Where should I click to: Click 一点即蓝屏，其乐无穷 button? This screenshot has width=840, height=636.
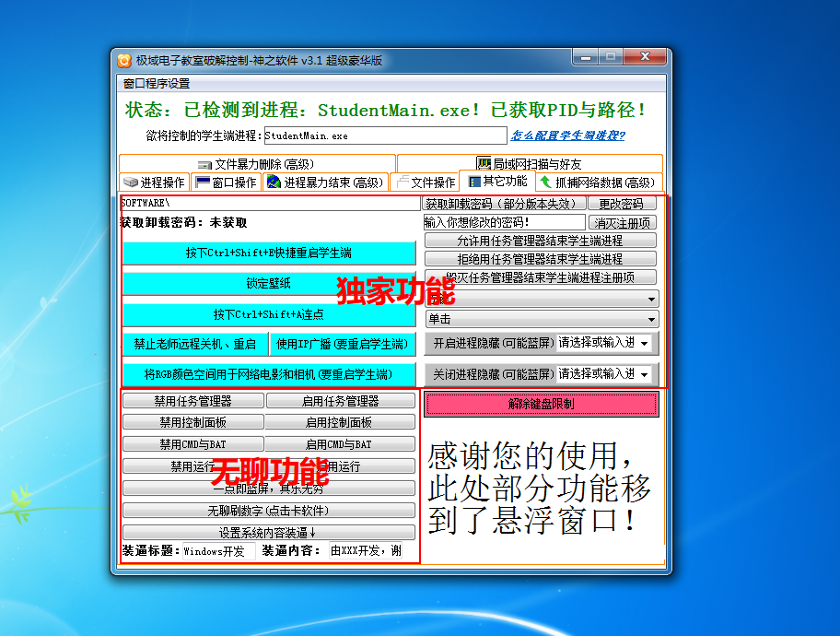point(269,489)
